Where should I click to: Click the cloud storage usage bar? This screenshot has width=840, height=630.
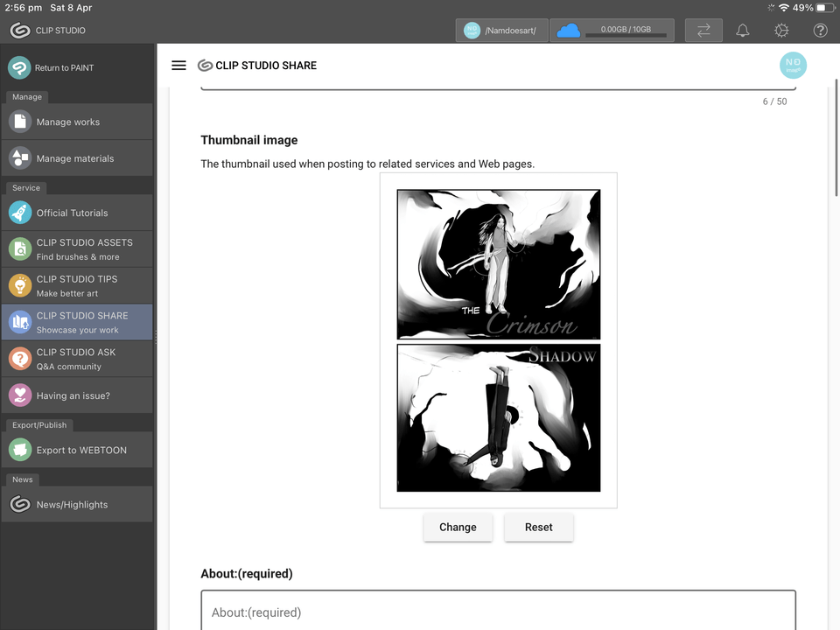[612, 30]
